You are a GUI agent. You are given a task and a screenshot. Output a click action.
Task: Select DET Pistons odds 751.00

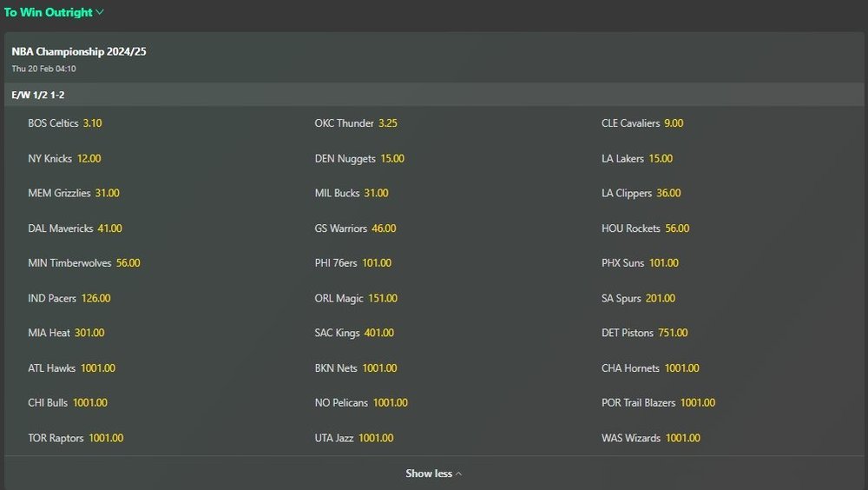click(x=673, y=334)
